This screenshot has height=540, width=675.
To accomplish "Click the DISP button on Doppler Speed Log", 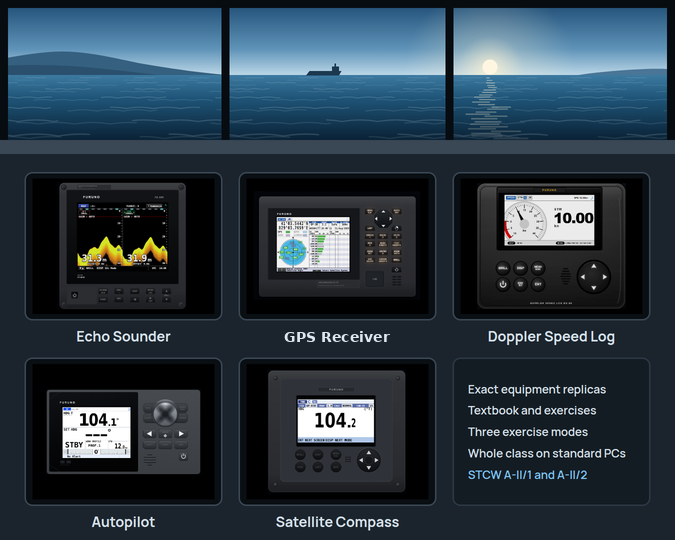I will point(520,268).
